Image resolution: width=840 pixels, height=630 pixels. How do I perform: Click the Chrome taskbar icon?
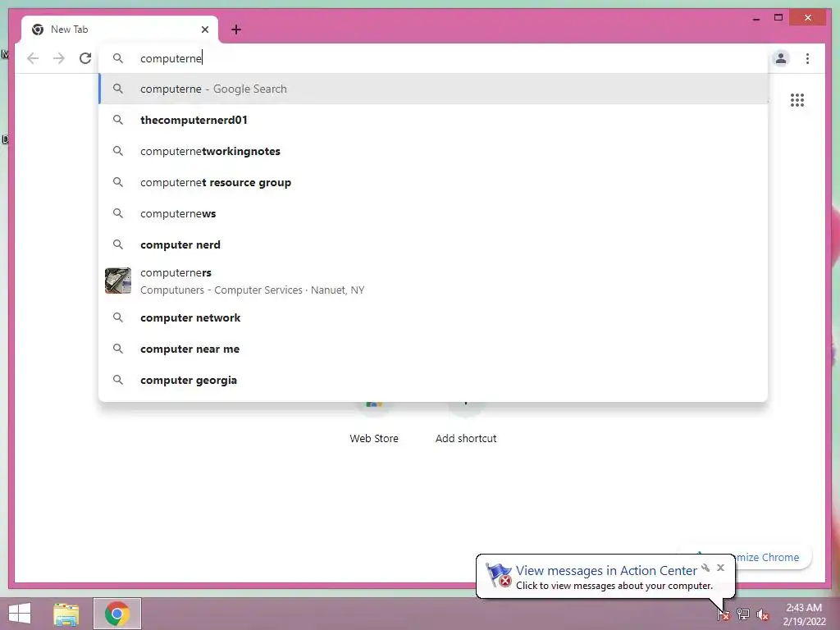point(117,614)
